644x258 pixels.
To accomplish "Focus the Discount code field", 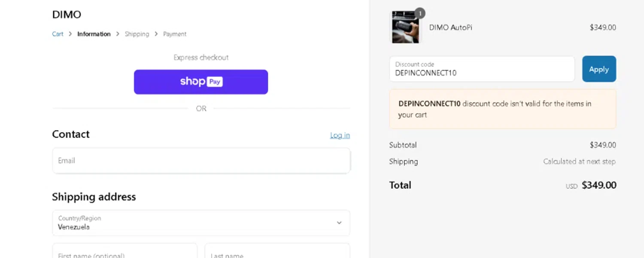I will 482,69.
